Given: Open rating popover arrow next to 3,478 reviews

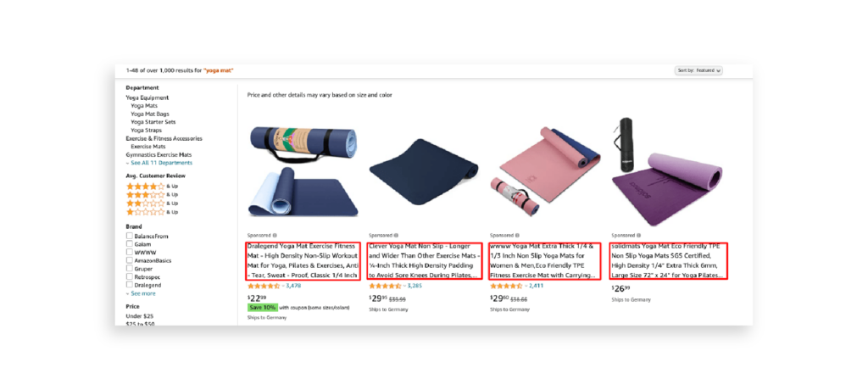Looking at the screenshot, I should [x=283, y=286].
